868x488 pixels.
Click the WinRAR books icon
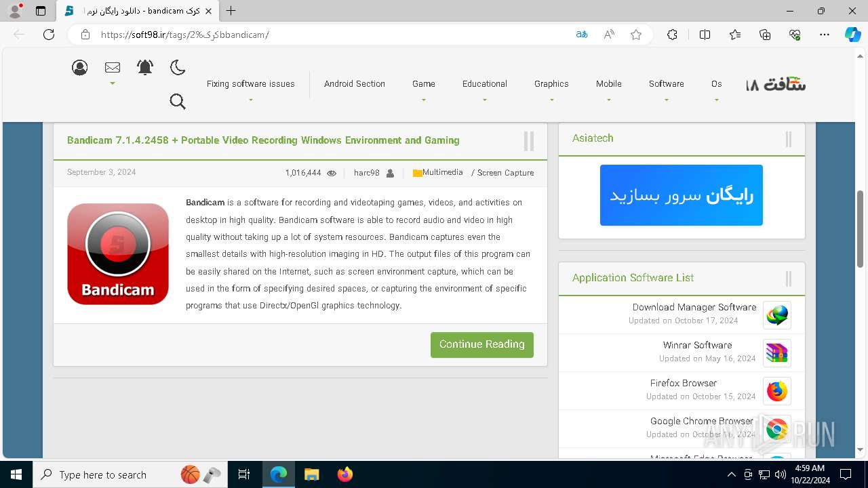[777, 353]
